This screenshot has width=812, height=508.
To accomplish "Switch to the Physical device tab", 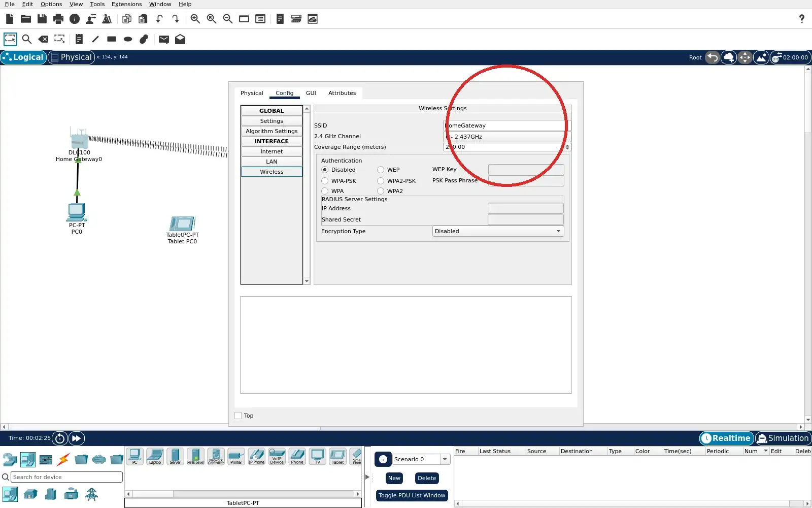I will [x=252, y=93].
